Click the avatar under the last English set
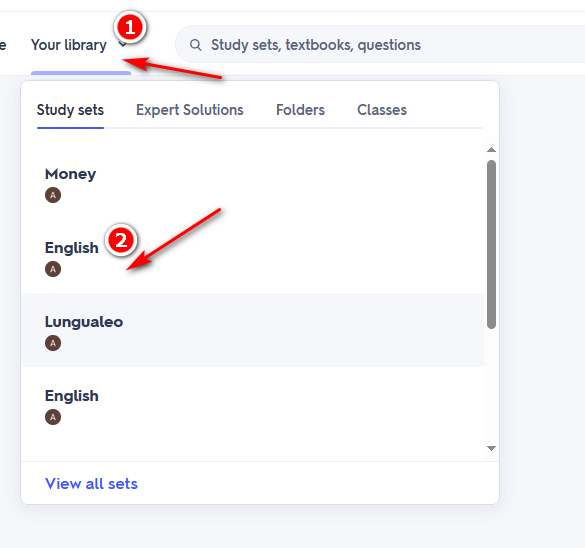Image resolution: width=585 pixels, height=548 pixels. [53, 417]
